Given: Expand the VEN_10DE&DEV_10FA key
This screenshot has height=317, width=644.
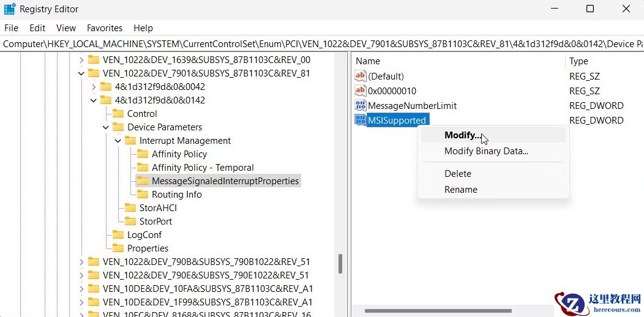Looking at the screenshot, I should point(81,289).
